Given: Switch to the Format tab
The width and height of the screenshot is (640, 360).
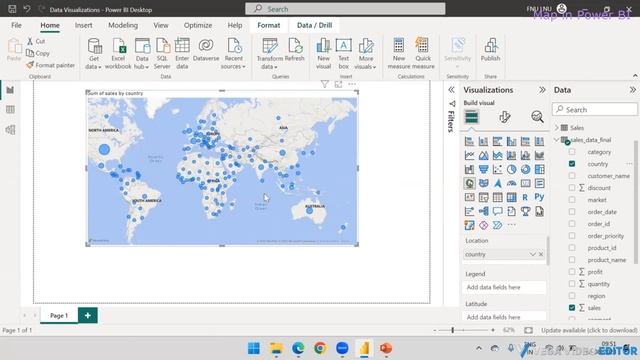Looking at the screenshot, I should [x=269, y=25].
